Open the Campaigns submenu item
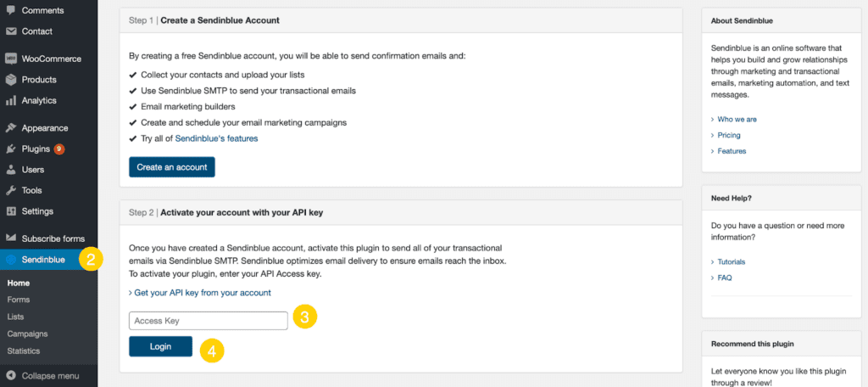The height and width of the screenshot is (387, 868). click(x=27, y=334)
